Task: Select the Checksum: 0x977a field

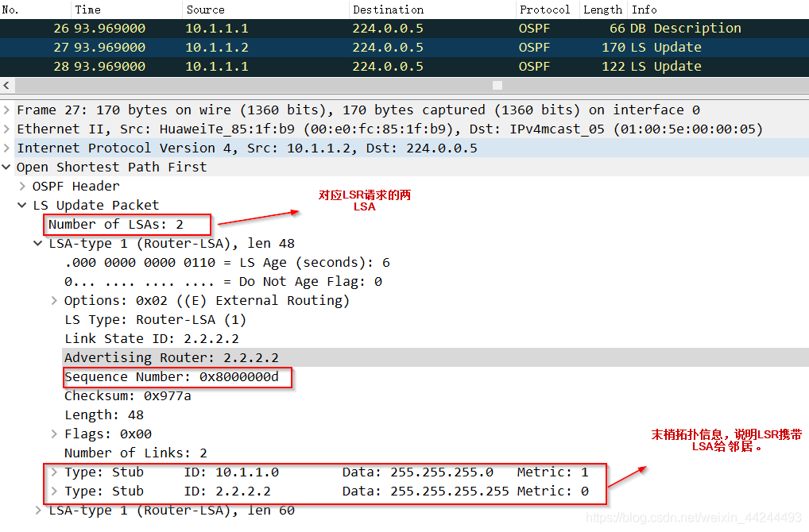Action: coord(127,396)
